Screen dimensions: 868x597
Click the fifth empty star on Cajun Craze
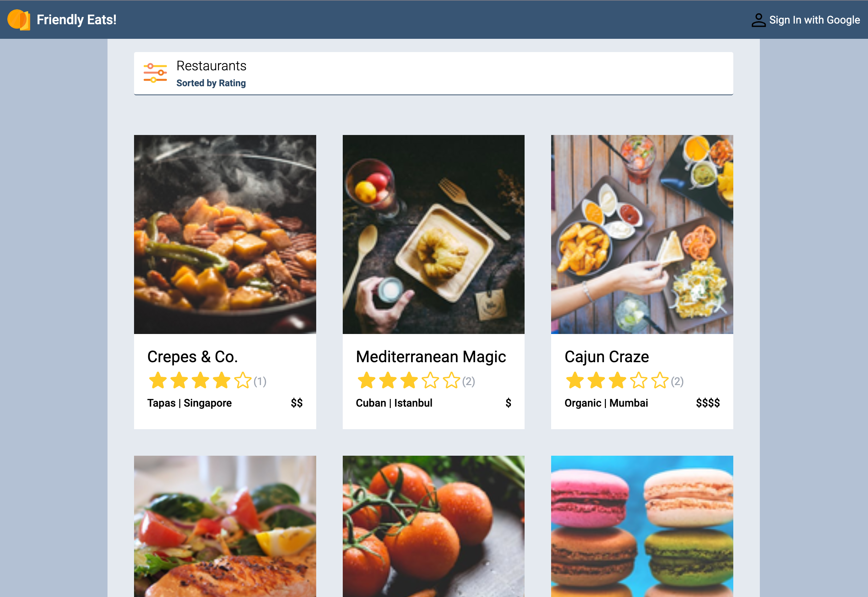[x=660, y=380]
